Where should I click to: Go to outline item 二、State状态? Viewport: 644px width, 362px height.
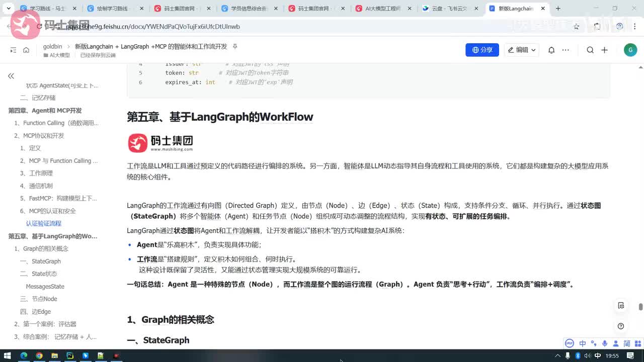(39, 274)
